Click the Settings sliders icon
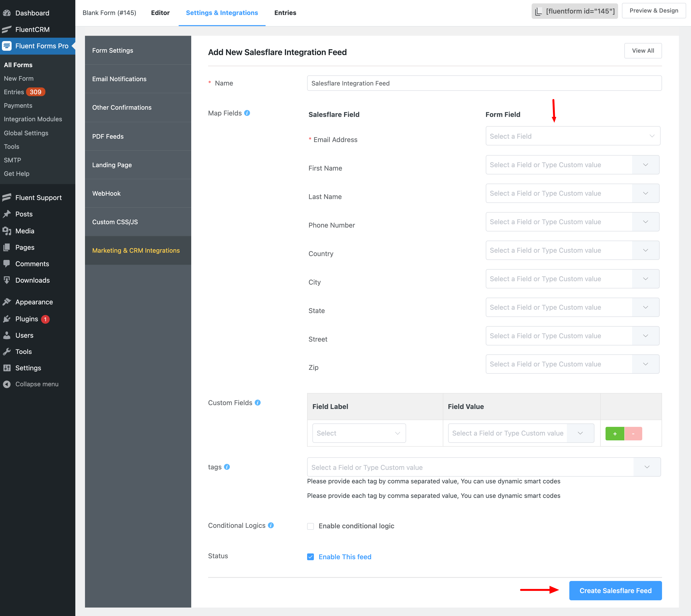The width and height of the screenshot is (691, 616). point(7,368)
